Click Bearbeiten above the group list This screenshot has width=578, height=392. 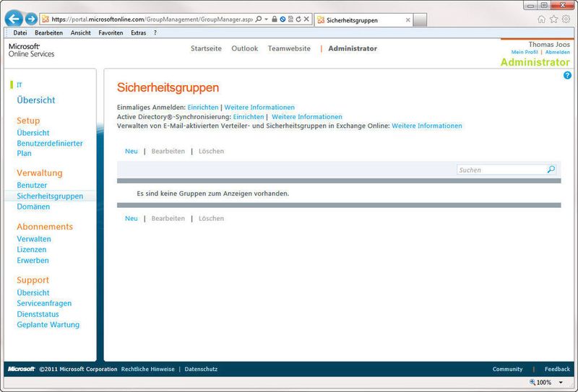click(168, 151)
